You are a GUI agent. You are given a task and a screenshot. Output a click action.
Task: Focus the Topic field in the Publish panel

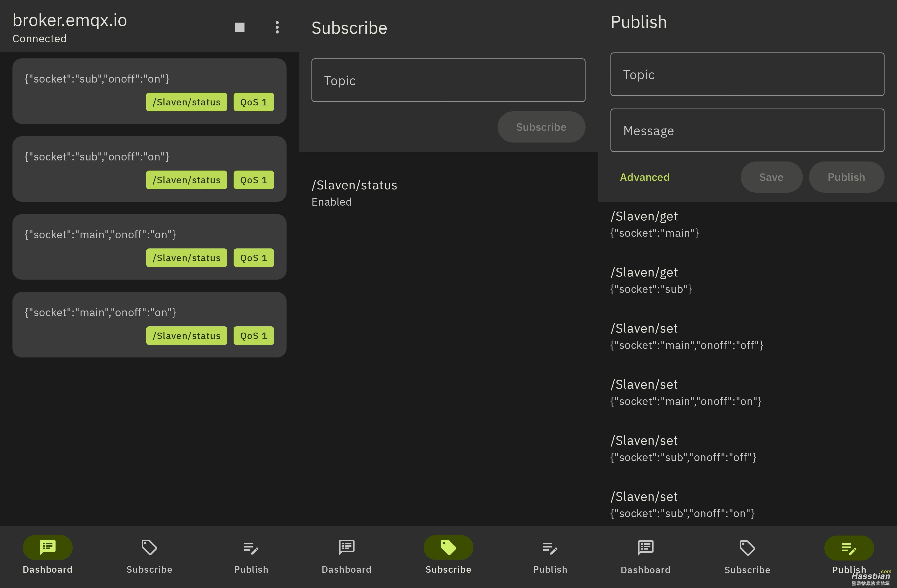(x=747, y=74)
